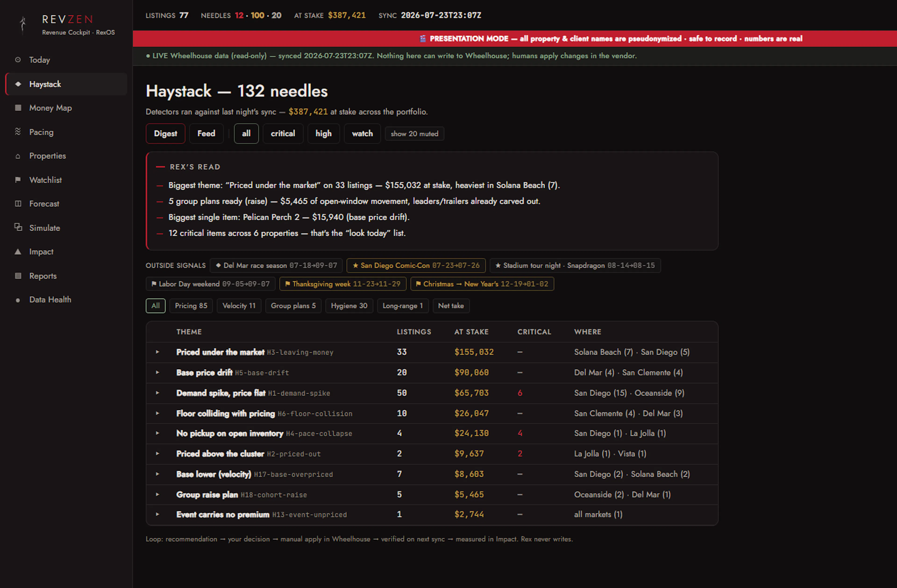897x588 pixels.
Task: Click the star icon on Stadium tour night signal
Action: click(x=498, y=266)
